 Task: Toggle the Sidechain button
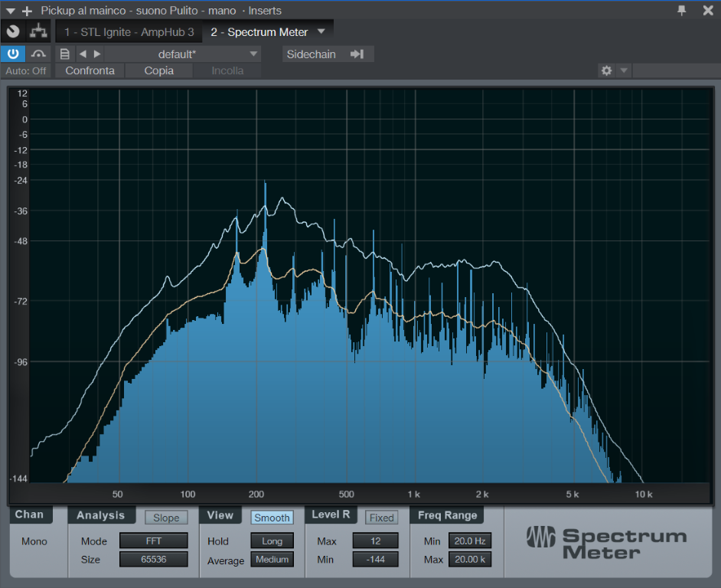click(328, 54)
